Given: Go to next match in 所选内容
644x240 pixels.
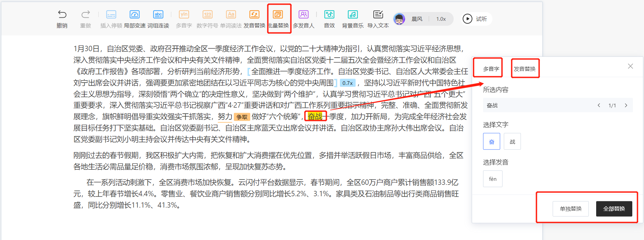Looking at the screenshot, I should pos(626,105).
